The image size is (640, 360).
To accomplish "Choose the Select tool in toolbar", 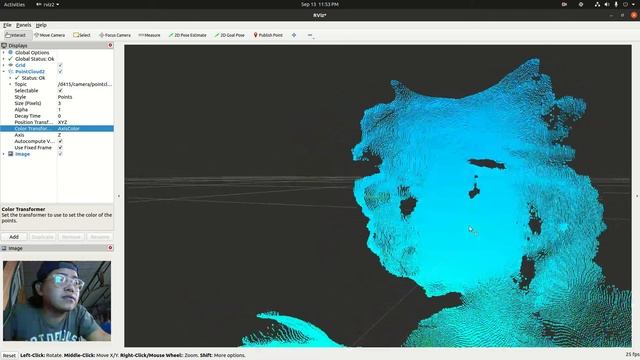I will (x=82, y=35).
